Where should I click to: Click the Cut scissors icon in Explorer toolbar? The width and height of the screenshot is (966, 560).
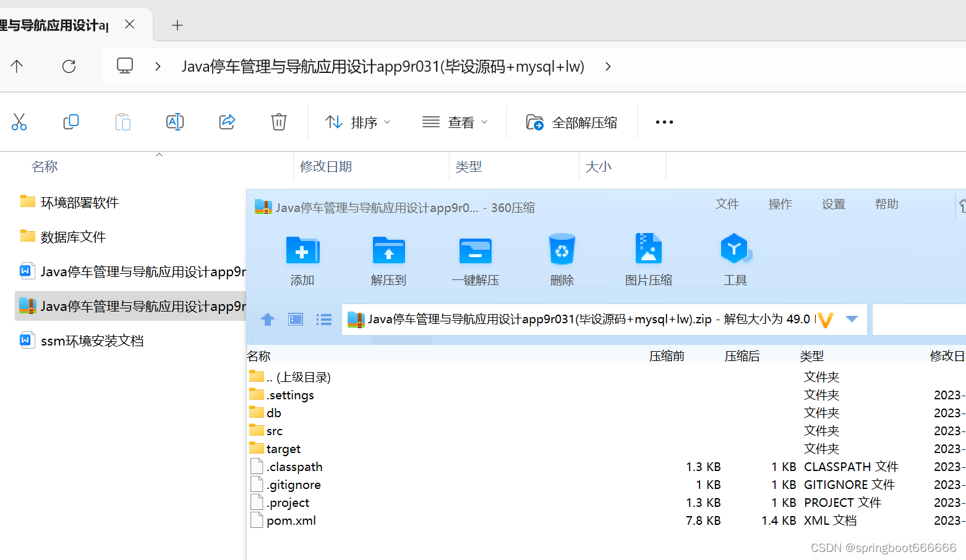point(19,122)
